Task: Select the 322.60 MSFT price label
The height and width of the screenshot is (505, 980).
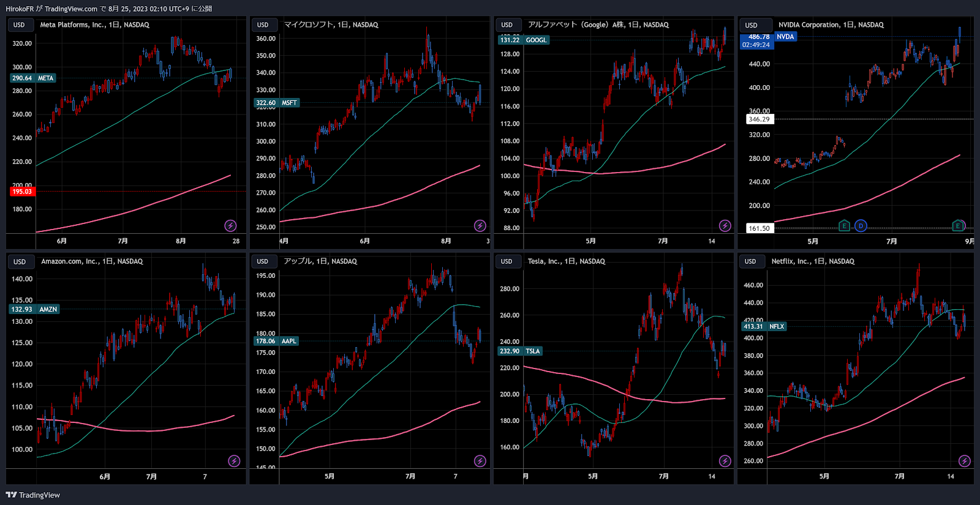Action: coord(277,103)
